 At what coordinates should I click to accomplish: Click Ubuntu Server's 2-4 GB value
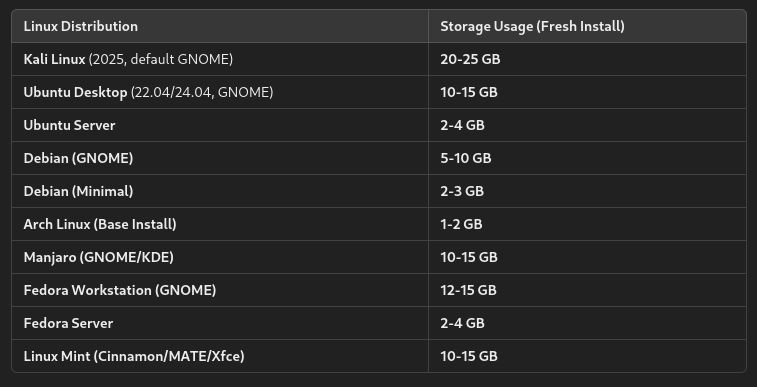click(462, 125)
